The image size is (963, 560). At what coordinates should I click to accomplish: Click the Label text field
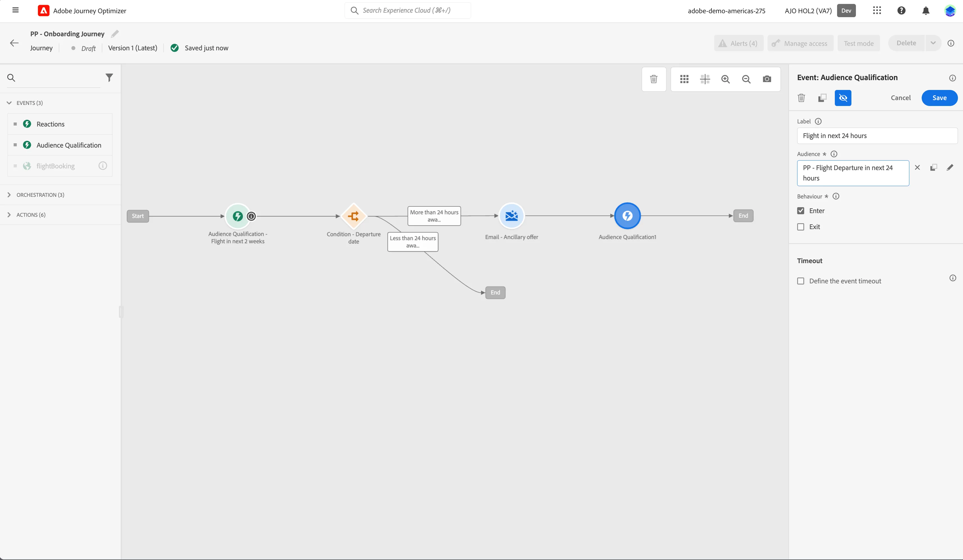pyautogui.click(x=877, y=136)
